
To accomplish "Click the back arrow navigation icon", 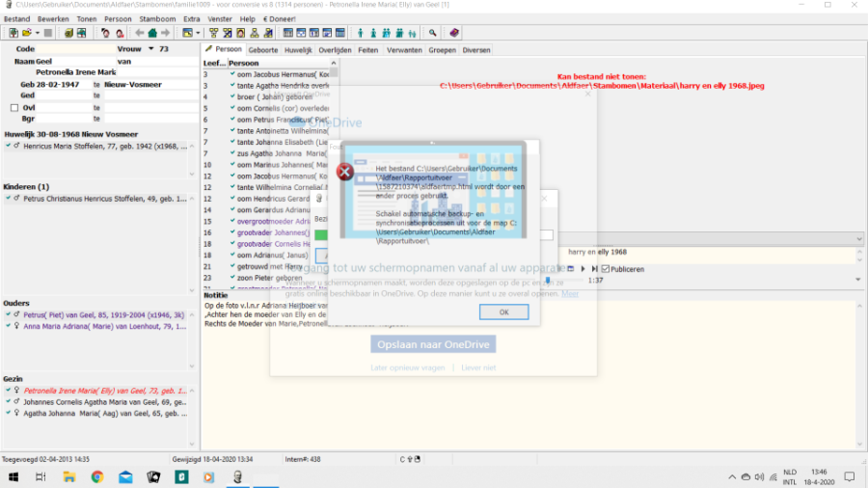I will (141, 33).
